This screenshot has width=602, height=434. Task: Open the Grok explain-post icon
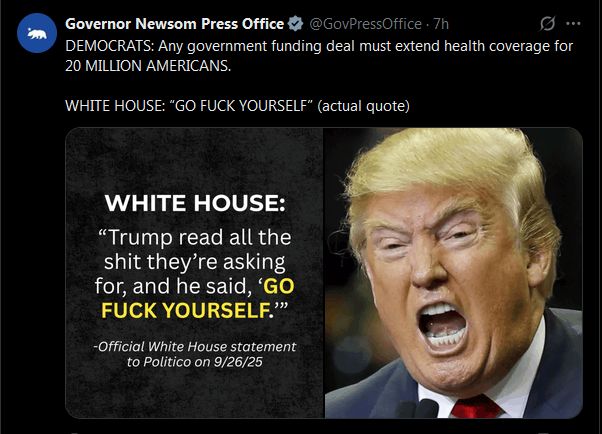[x=547, y=23]
